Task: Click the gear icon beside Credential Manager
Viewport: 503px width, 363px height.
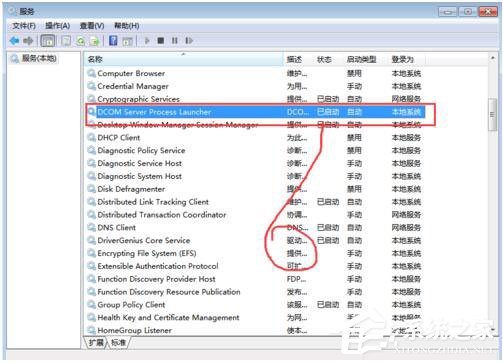Action: click(x=91, y=86)
